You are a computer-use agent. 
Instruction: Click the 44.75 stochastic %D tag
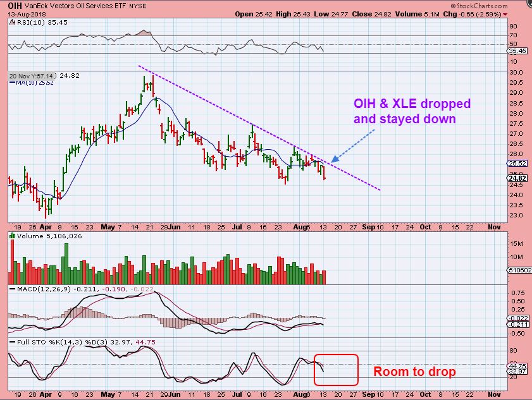pyautogui.click(x=517, y=366)
